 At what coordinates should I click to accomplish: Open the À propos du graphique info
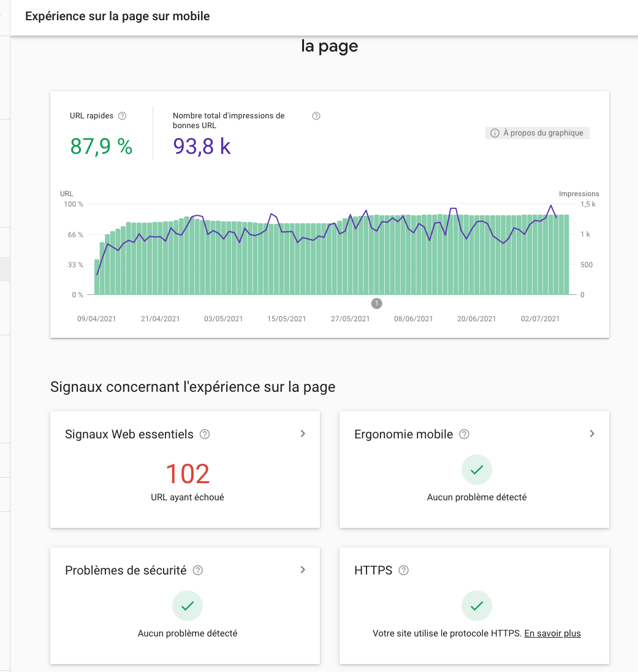[x=537, y=133]
